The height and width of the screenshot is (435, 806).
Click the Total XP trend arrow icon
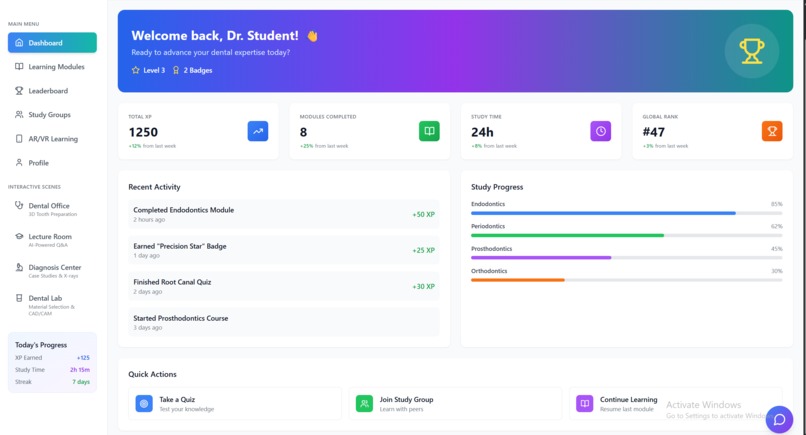(x=258, y=131)
